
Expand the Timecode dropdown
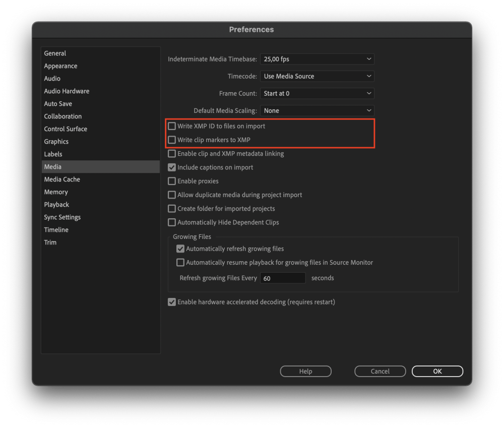[317, 76]
